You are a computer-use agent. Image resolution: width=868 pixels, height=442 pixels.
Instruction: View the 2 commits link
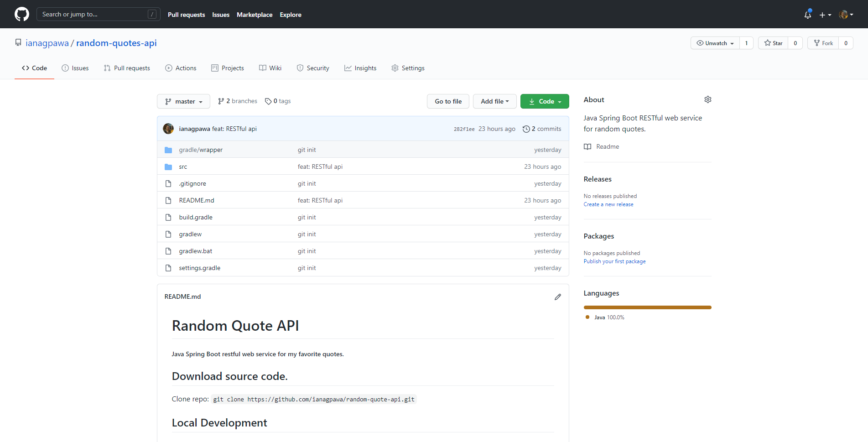pyautogui.click(x=542, y=129)
